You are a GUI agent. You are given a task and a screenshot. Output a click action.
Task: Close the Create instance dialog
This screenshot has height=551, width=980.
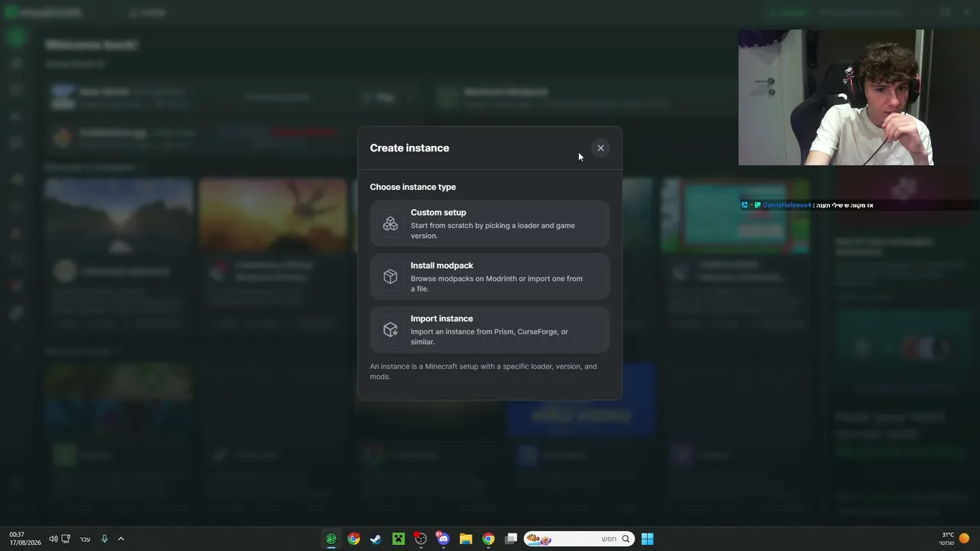pyautogui.click(x=600, y=148)
